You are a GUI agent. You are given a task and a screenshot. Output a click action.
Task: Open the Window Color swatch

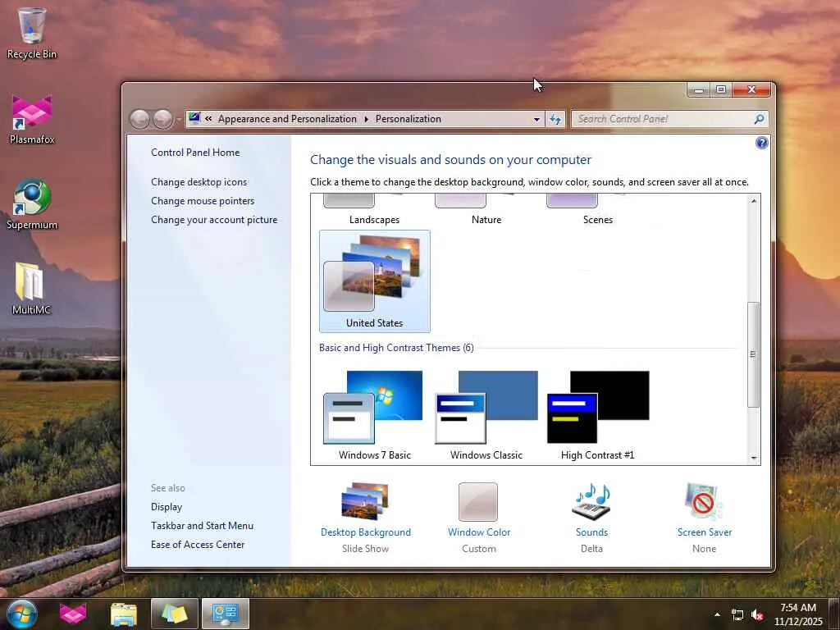click(478, 501)
